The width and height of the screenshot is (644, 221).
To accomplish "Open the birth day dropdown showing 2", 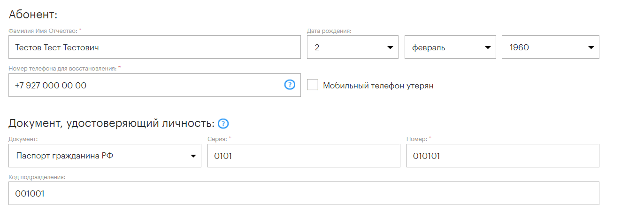I will (352, 47).
